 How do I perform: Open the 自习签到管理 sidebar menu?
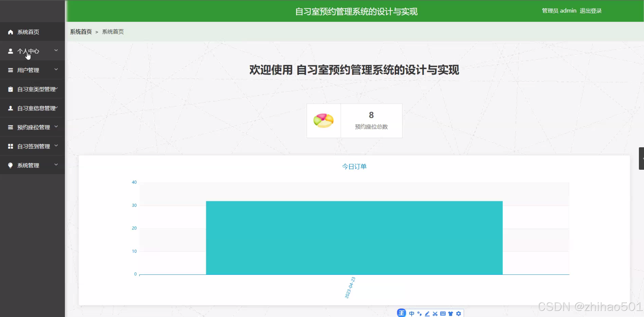(32, 146)
